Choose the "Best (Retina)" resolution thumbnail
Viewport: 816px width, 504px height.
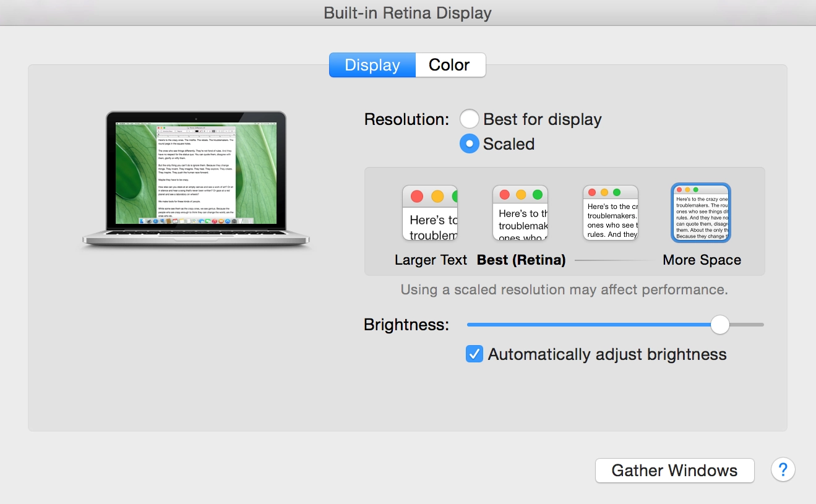click(x=520, y=213)
